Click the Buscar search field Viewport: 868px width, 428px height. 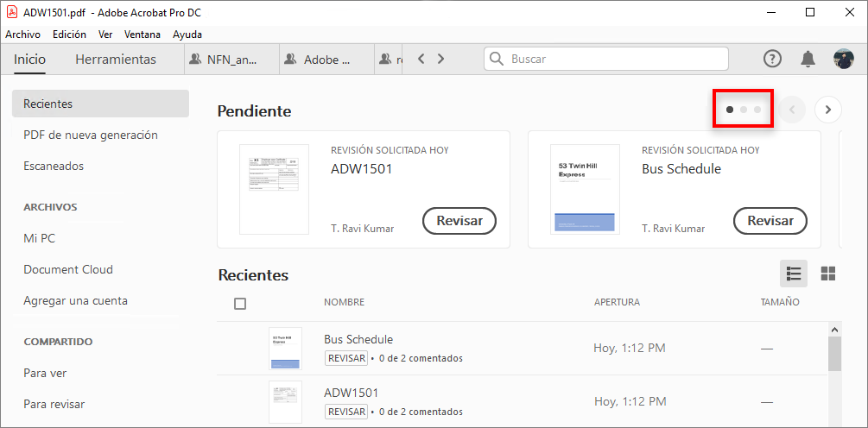tap(613, 59)
